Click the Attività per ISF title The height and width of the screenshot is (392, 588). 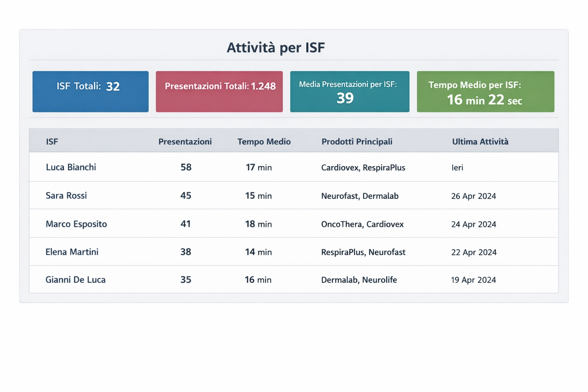coord(276,48)
